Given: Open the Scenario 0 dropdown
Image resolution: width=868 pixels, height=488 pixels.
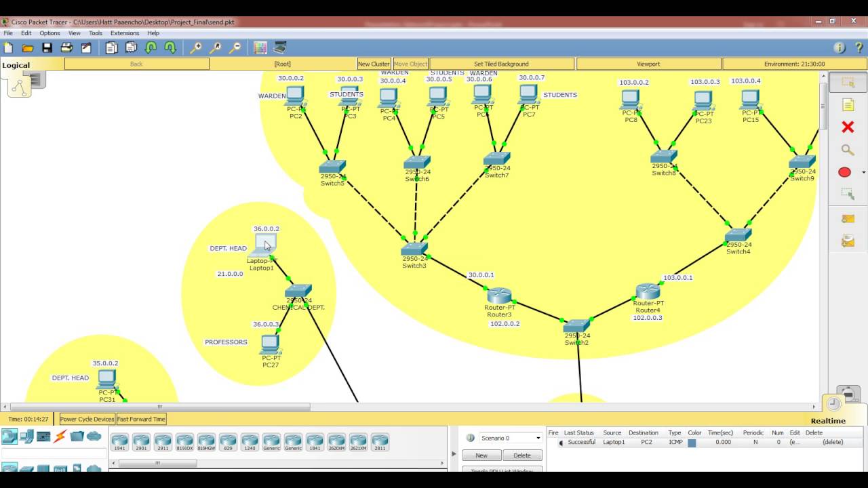Looking at the screenshot, I should [511, 438].
